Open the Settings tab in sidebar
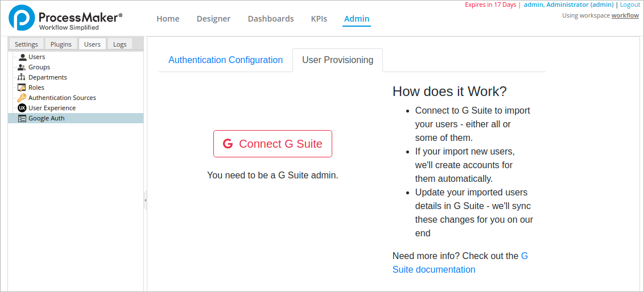Image resolution: width=644 pixels, height=292 pixels. [x=26, y=44]
